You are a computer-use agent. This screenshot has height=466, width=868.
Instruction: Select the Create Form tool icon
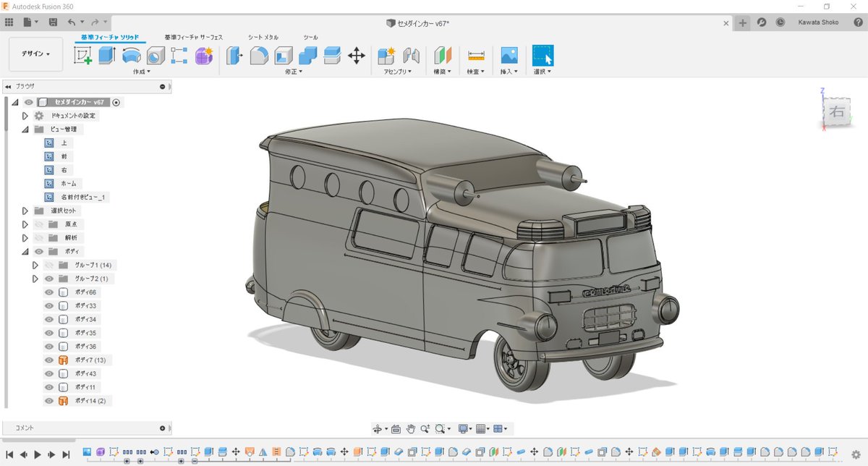coord(203,56)
